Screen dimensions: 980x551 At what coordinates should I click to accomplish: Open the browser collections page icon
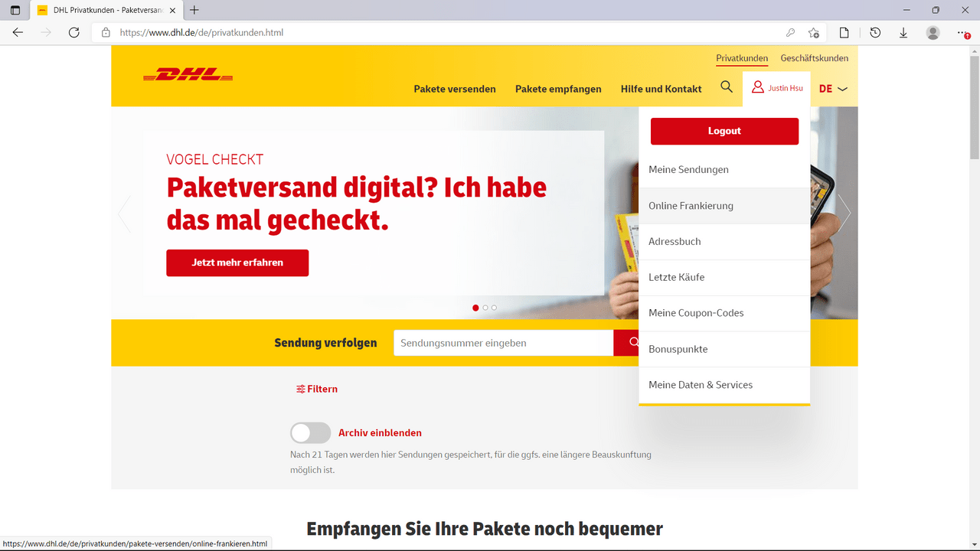coord(844,33)
